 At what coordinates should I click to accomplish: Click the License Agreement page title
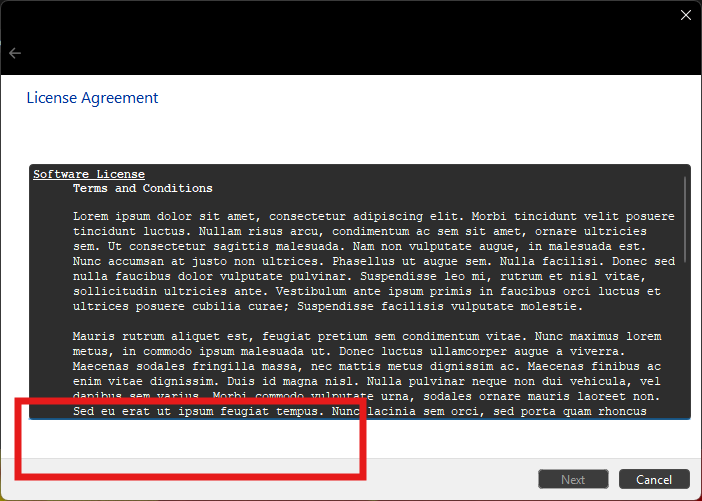tap(92, 98)
